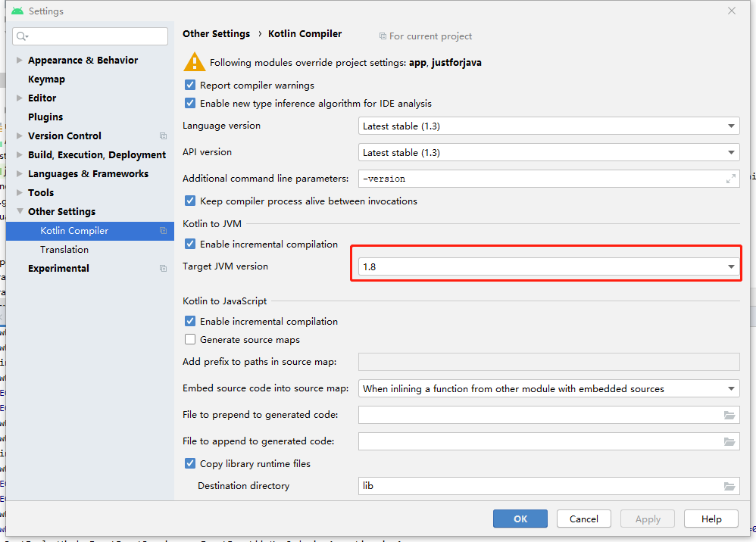This screenshot has height=542, width=756.
Task: Click the Additional command line parameters field
Action: pos(538,179)
